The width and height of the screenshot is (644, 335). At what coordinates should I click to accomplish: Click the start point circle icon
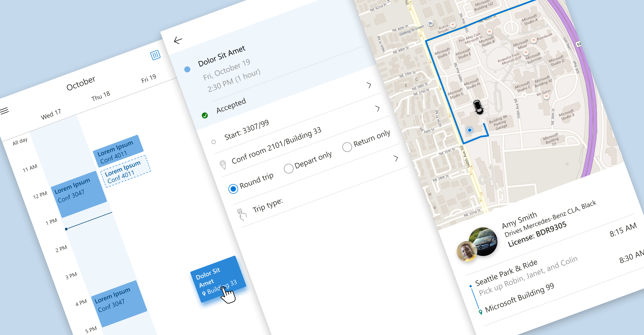click(214, 142)
